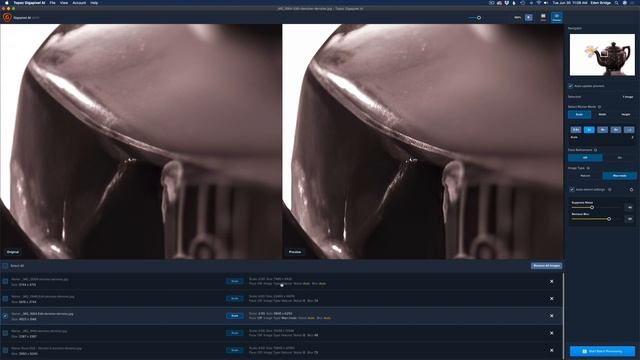The height and width of the screenshot is (360, 640).
Task: Click the Remove Blur value box
Action: [x=629, y=219]
